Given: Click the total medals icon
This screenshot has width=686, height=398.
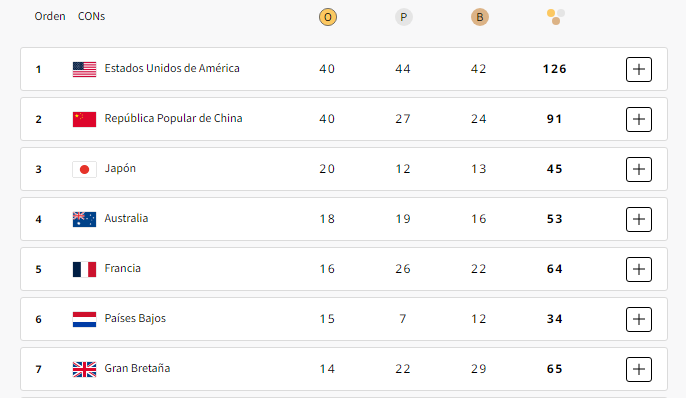Looking at the screenshot, I should click(x=556, y=17).
